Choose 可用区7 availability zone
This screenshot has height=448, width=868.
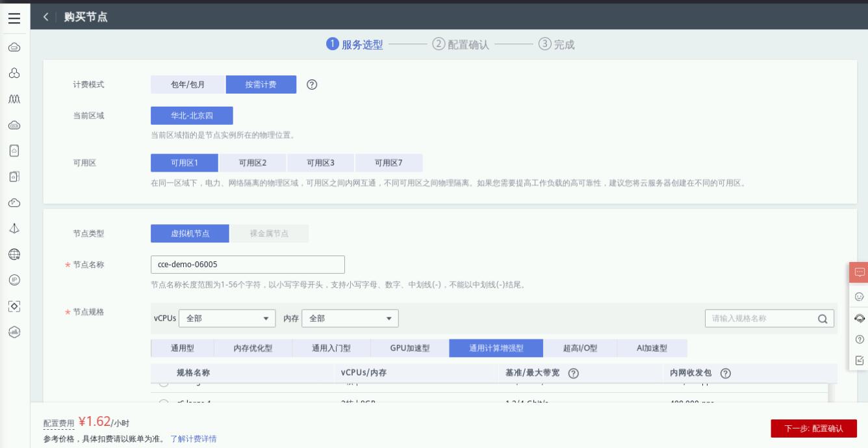[x=389, y=163]
